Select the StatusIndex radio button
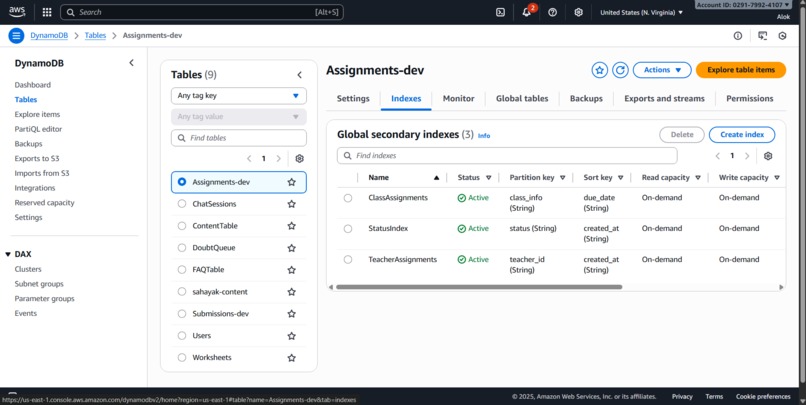The image size is (806, 405). (348, 229)
